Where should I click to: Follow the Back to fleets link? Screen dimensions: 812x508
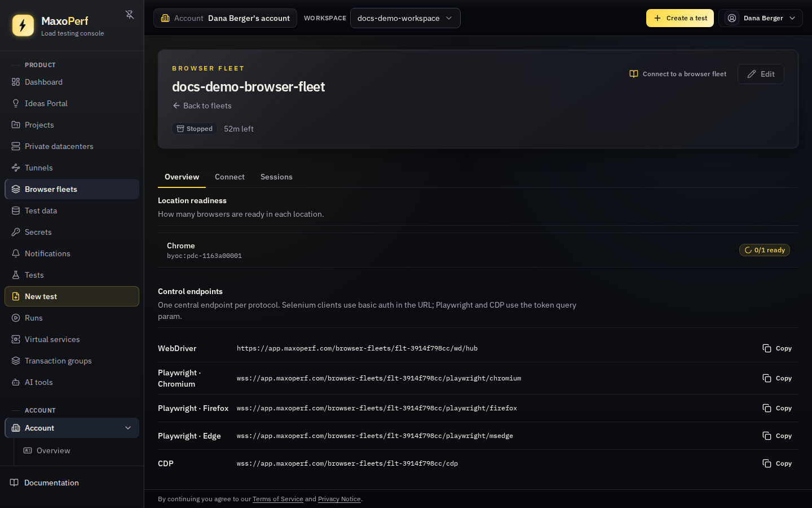(202, 106)
